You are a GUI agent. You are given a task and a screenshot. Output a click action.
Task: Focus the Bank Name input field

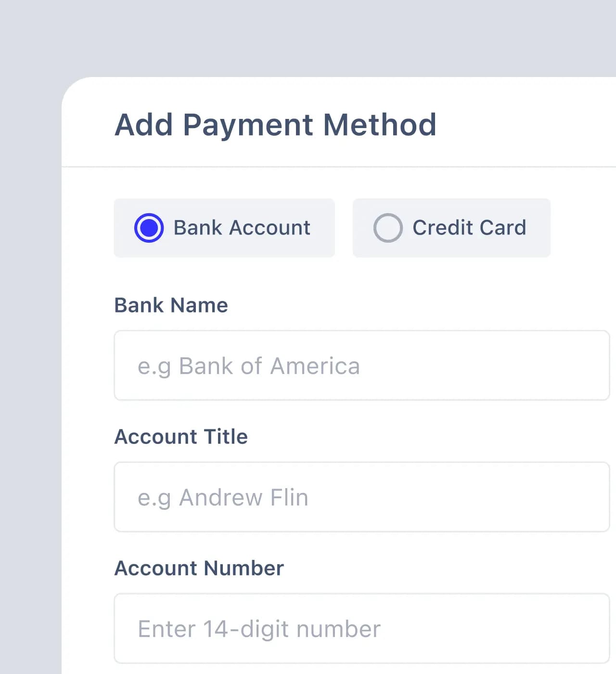[362, 365]
